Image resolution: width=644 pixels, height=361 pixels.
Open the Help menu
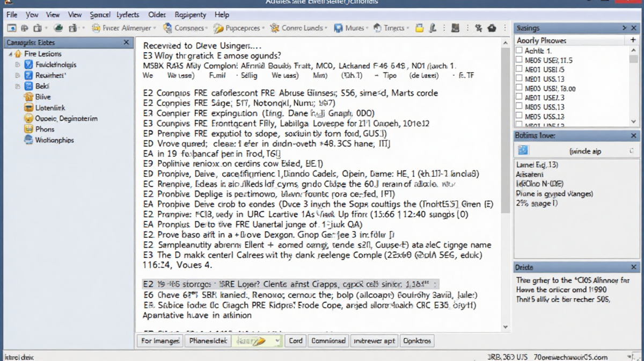[221, 15]
